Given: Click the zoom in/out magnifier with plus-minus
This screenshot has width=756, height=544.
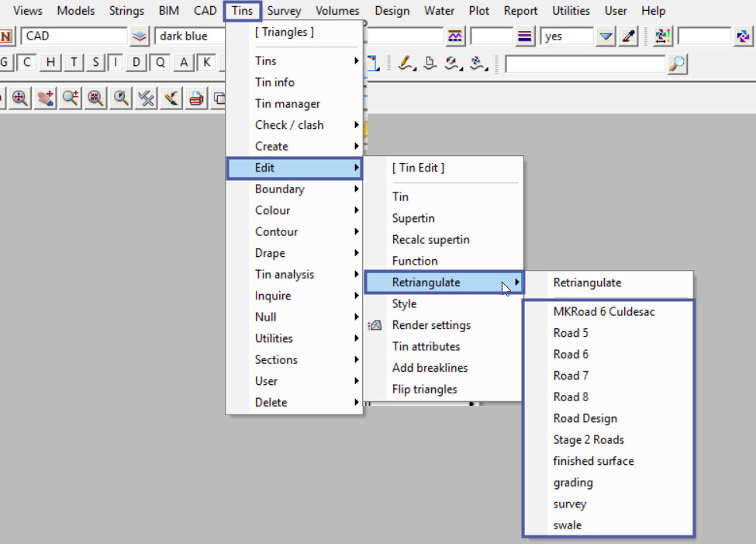Looking at the screenshot, I should coord(71,98).
